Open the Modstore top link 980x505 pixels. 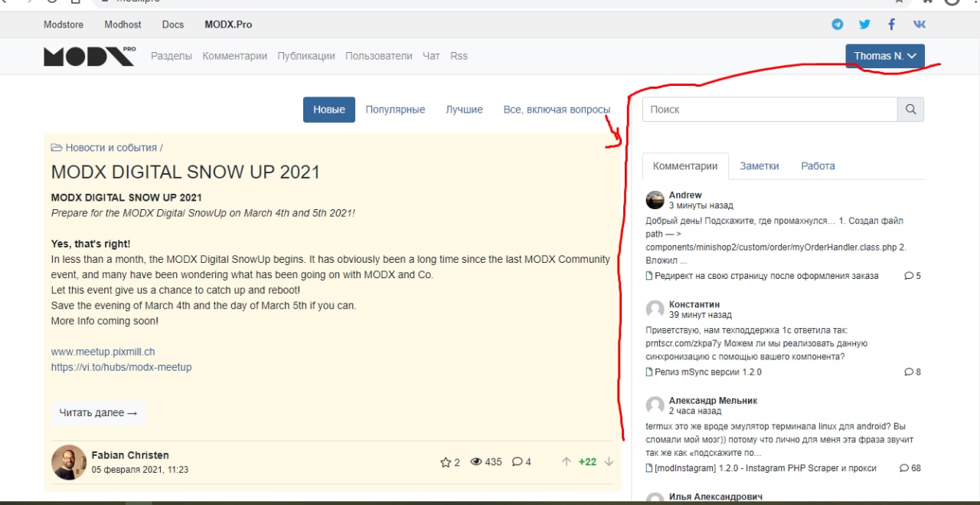[64, 25]
